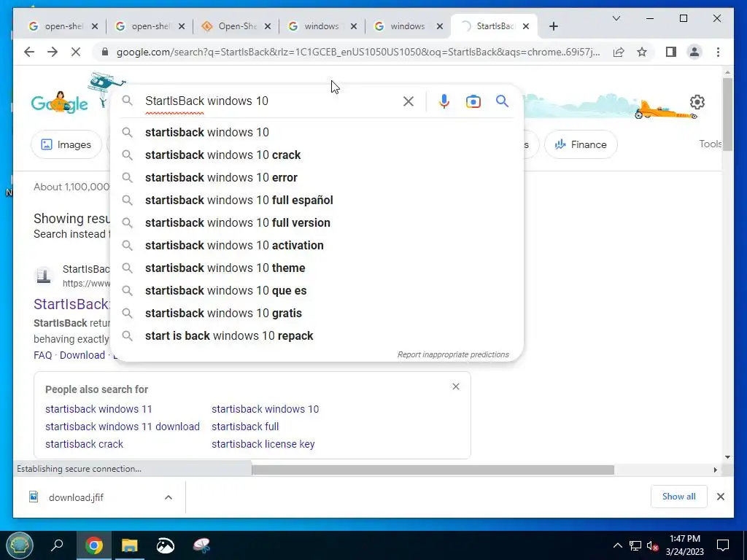
Task: Click the horizontal scrollbar thumb
Action: (433, 470)
